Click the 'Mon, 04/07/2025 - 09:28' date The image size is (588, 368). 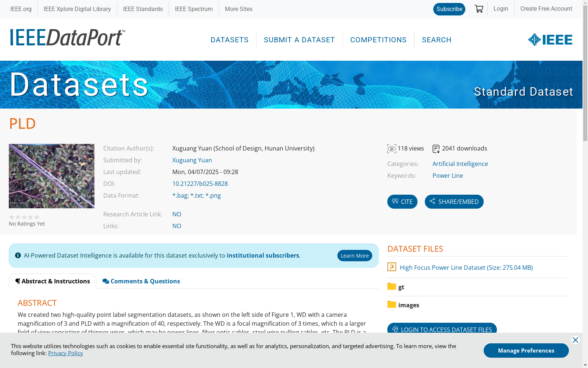(x=205, y=172)
